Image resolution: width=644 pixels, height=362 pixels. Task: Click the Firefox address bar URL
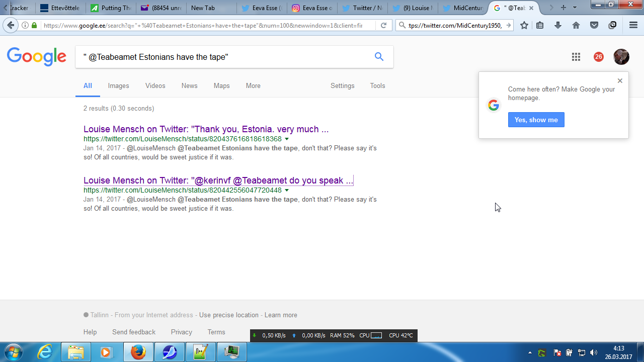[203, 25]
